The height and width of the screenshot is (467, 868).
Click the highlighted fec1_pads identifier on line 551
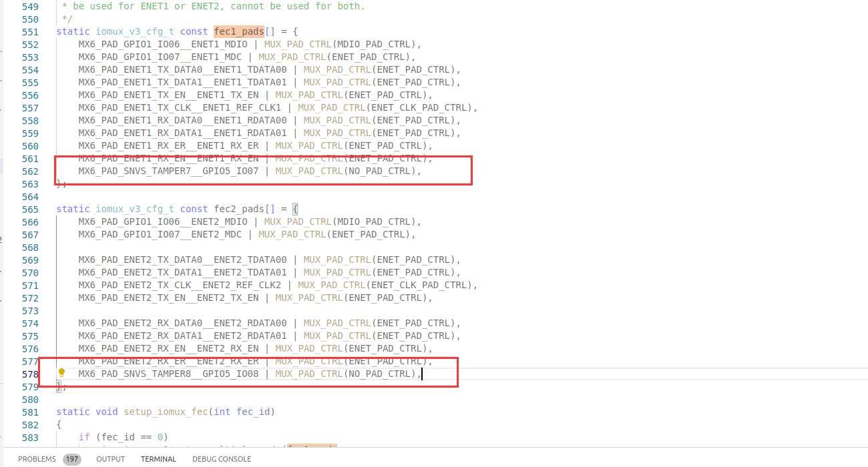(239, 32)
